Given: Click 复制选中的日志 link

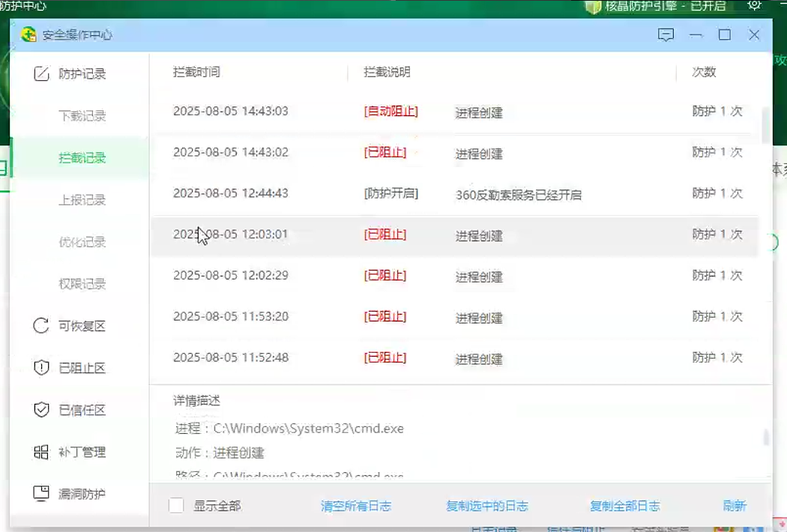Looking at the screenshot, I should (x=487, y=506).
